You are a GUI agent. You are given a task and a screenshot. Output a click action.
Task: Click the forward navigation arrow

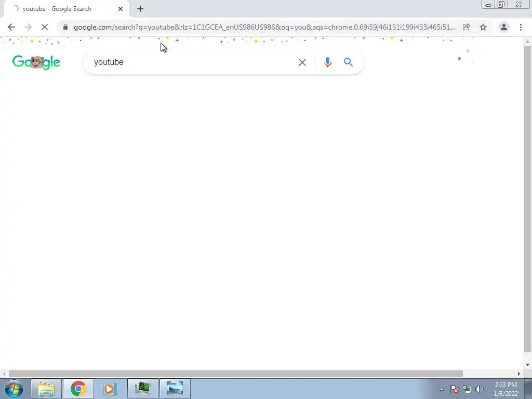point(28,27)
